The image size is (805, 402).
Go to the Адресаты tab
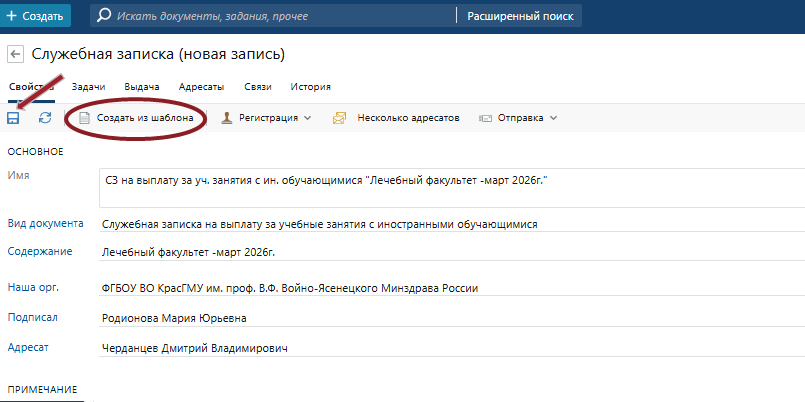pyautogui.click(x=201, y=87)
